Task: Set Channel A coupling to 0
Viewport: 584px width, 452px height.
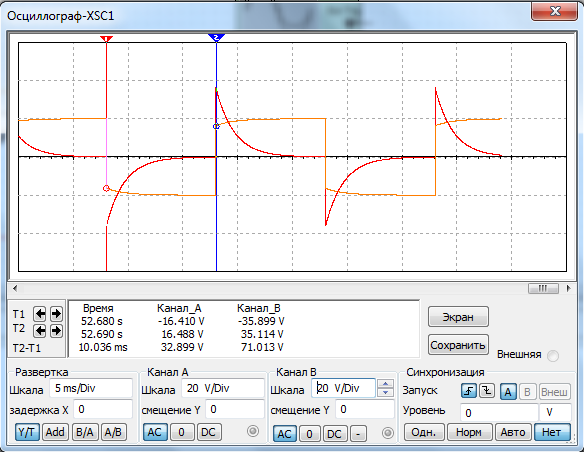Action: 181,432
